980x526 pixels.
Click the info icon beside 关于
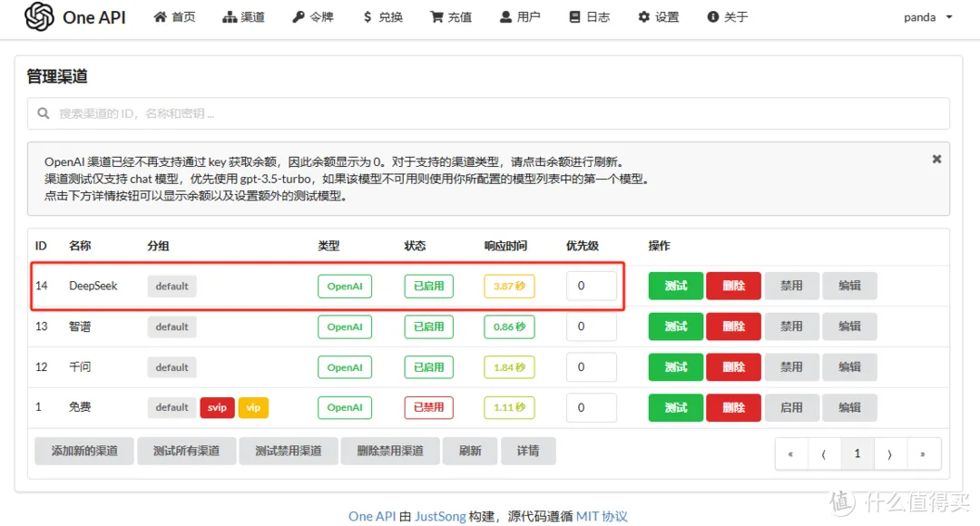711,16
